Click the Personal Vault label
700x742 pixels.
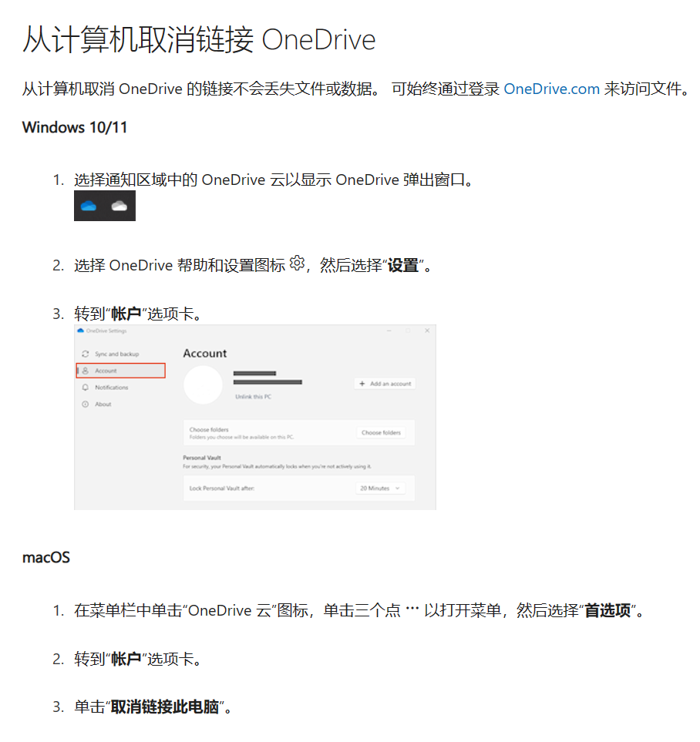pos(202,458)
